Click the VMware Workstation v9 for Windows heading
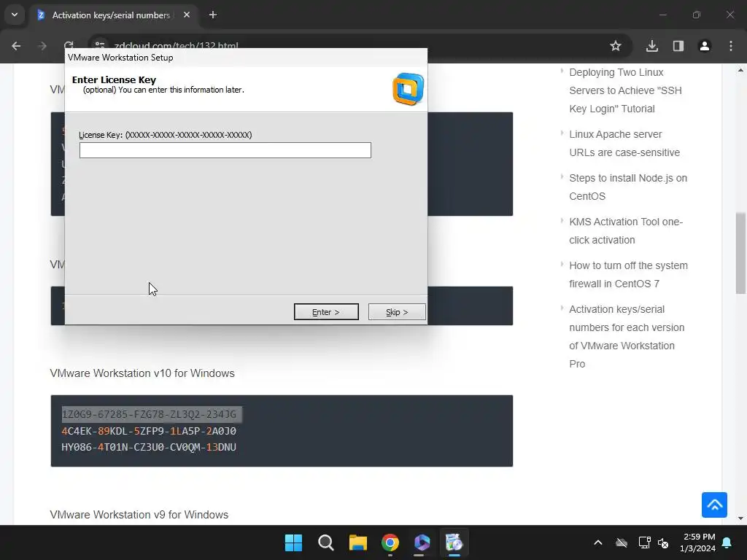This screenshot has width=747, height=560. tap(139, 515)
